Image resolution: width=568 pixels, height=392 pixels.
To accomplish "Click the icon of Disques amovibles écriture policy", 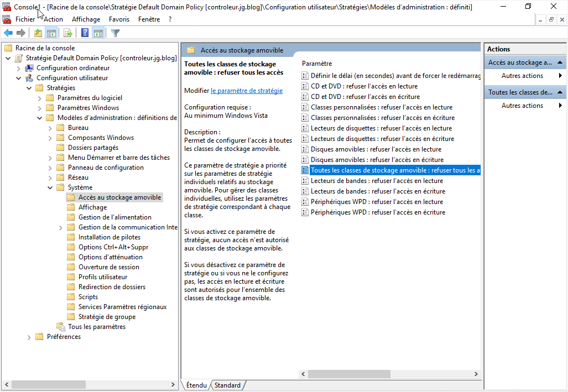I will 305,160.
